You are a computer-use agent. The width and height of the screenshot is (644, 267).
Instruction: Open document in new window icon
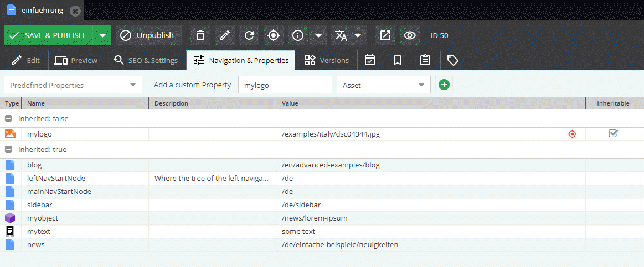coord(385,35)
